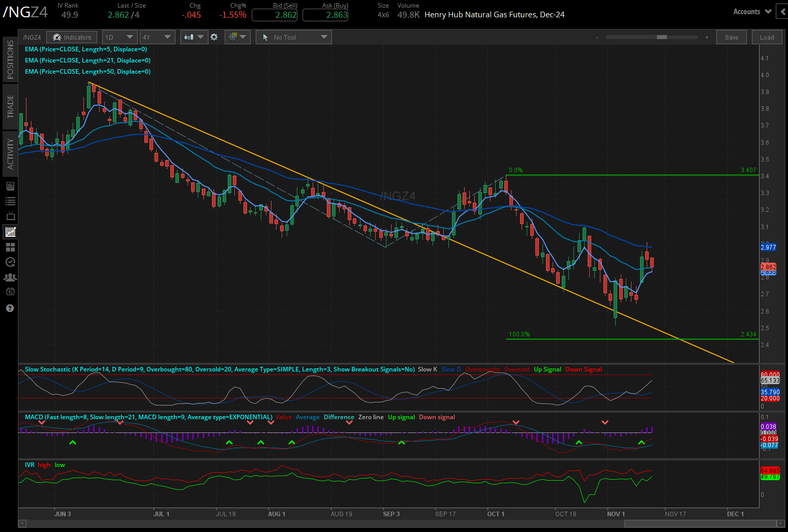The image size is (788, 532).
Task: Switch to the POSITIONS side tab
Action: click(x=10, y=59)
